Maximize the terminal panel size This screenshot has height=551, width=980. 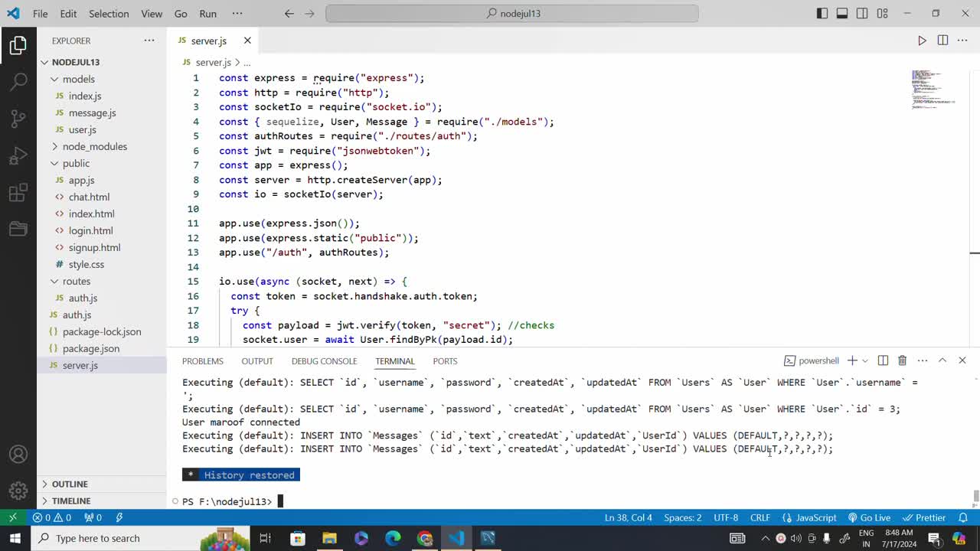coord(942,360)
